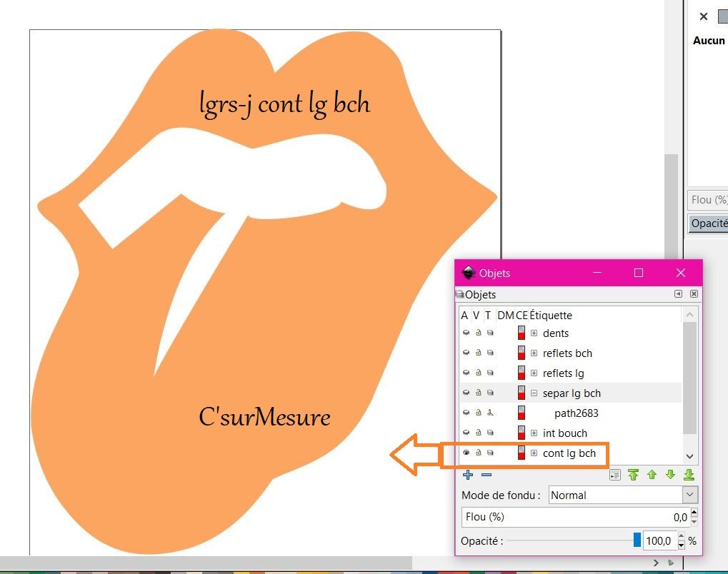Toggle visibility of the dents layer

466,333
